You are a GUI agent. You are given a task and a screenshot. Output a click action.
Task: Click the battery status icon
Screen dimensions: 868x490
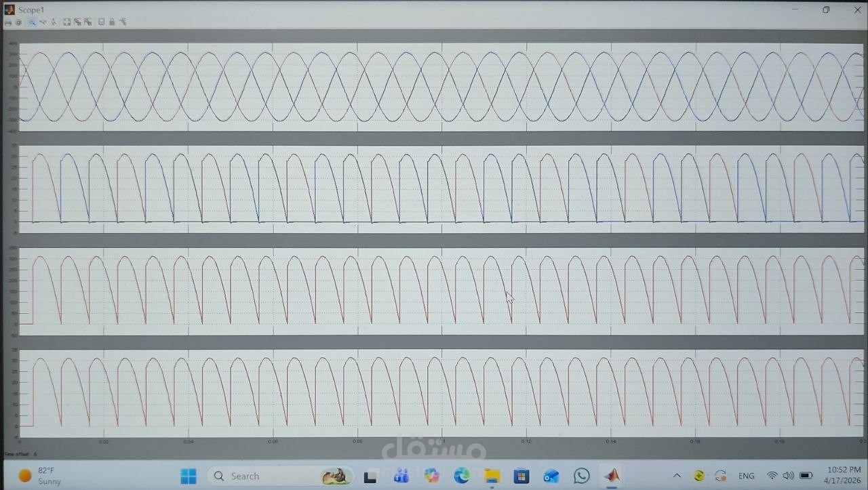click(x=806, y=476)
